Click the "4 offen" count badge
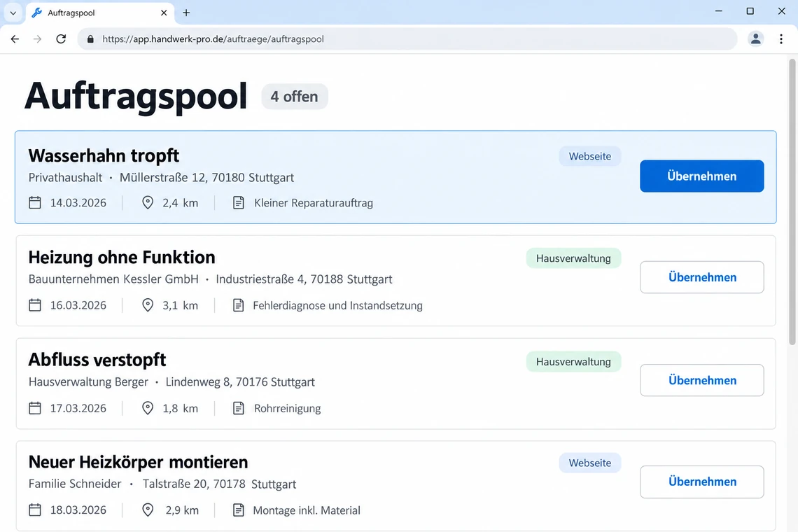The width and height of the screenshot is (798, 532). click(295, 97)
